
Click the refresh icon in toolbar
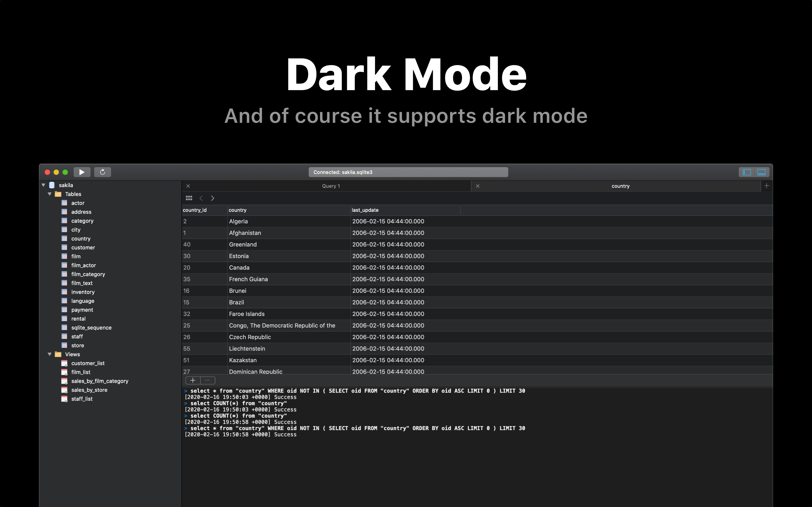[103, 172]
